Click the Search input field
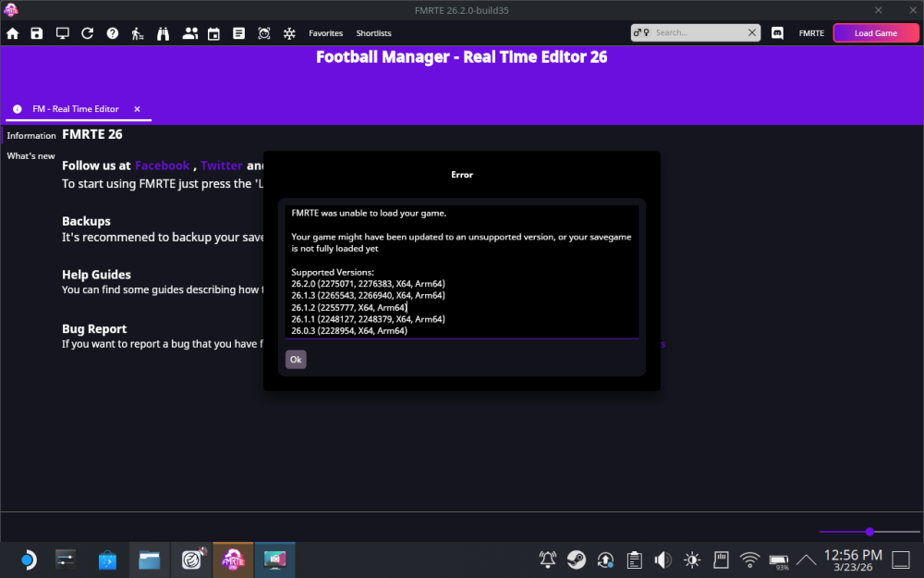924x578 pixels. click(x=693, y=32)
